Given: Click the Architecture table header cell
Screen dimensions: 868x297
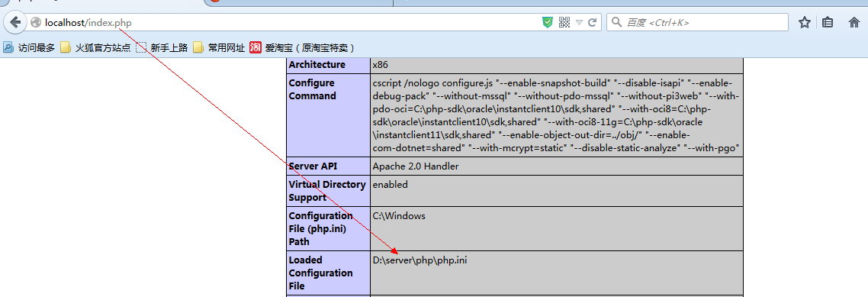Looking at the screenshot, I should coord(328,65).
